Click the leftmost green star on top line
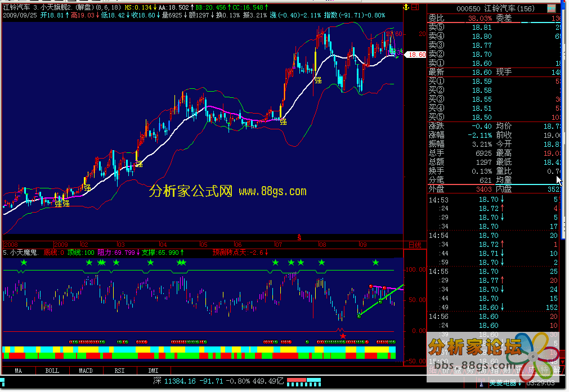569x392 pixels. pos(24,263)
